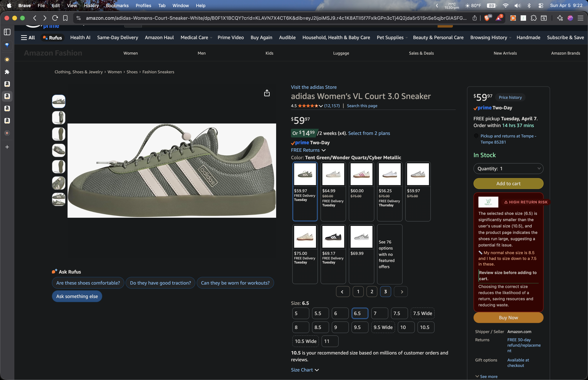View the second product thumbnail image
The height and width of the screenshot is (380, 588).
(59, 118)
